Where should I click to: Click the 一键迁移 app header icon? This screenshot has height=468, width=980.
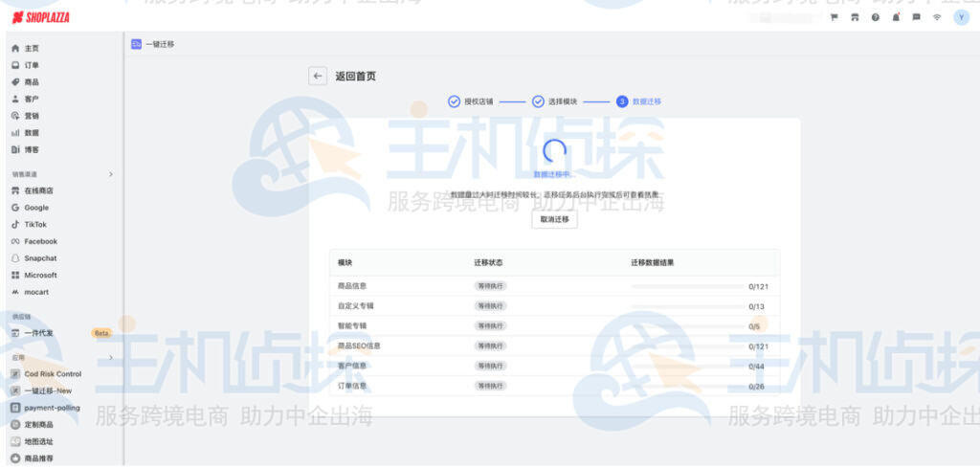[136, 44]
